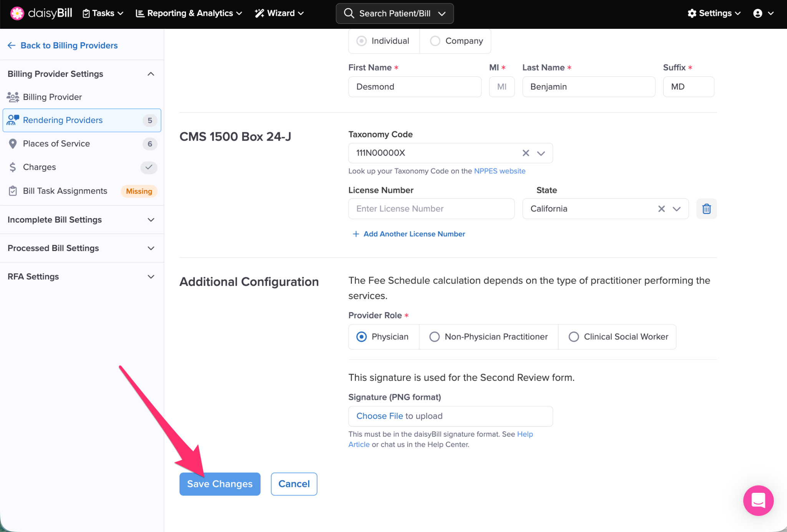
Task: Click the user account avatar icon
Action: pyautogui.click(x=757, y=13)
